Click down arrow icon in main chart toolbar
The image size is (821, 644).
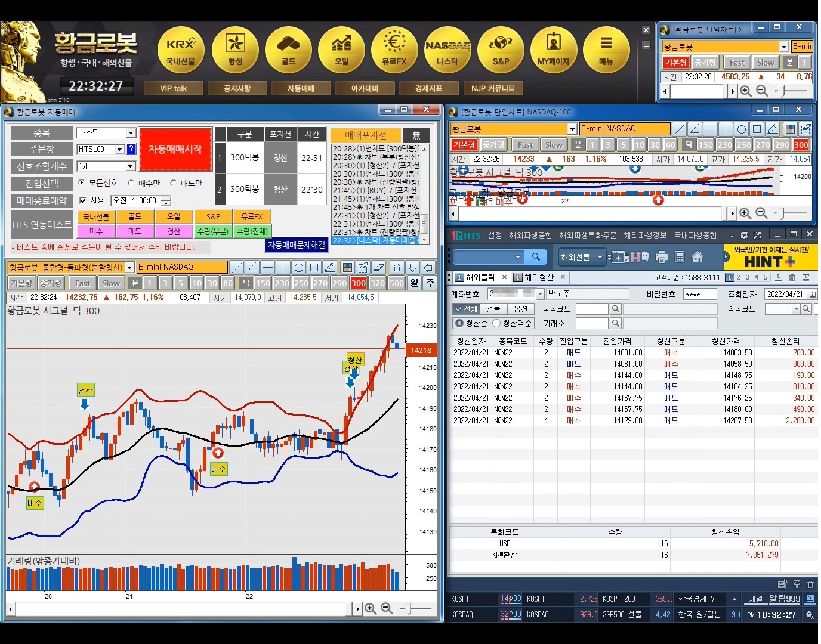click(x=412, y=267)
